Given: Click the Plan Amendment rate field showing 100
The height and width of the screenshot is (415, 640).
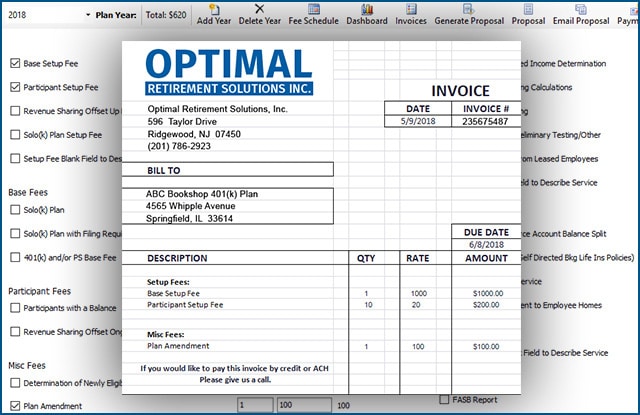Looking at the screenshot, I should [x=304, y=405].
